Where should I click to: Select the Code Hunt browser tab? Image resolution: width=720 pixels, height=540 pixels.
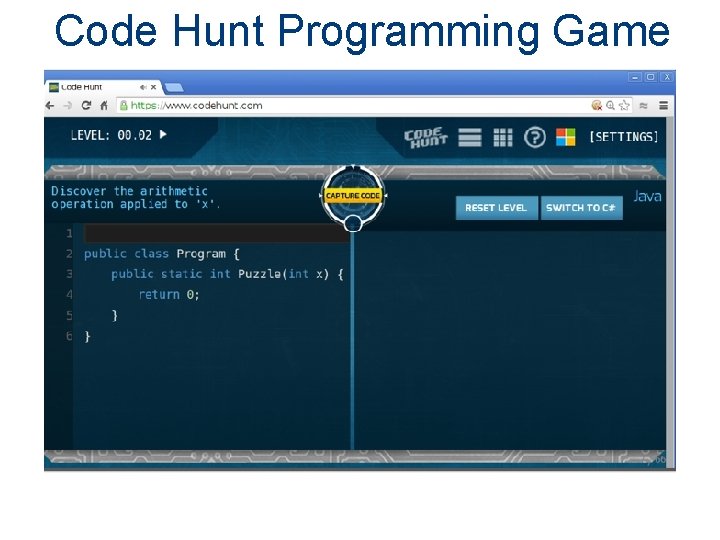(x=101, y=87)
